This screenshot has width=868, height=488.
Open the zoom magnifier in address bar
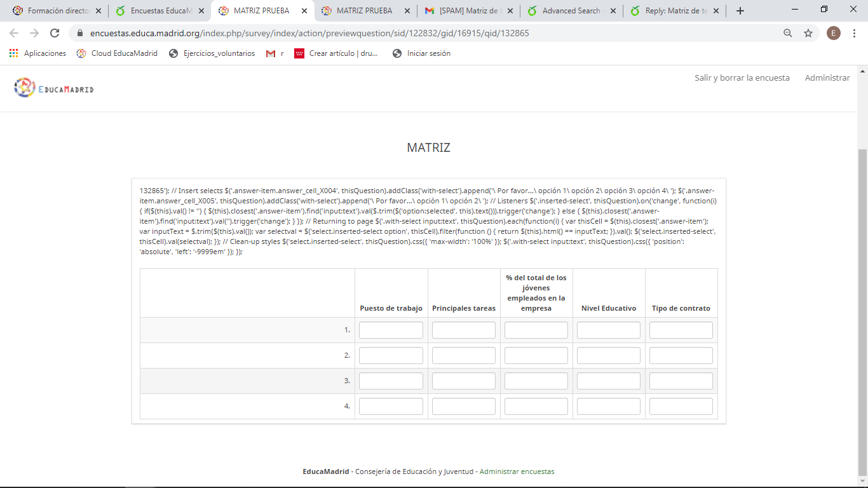(x=788, y=33)
